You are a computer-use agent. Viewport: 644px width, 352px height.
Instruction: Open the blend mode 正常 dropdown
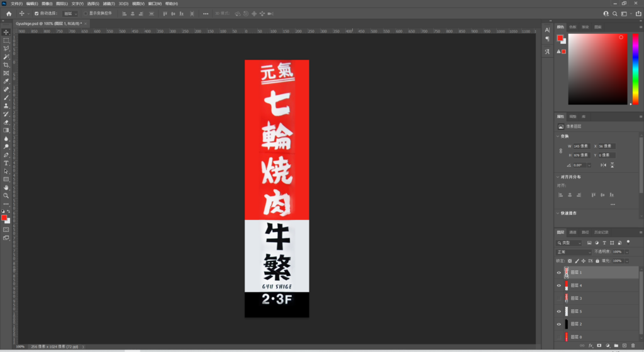pyautogui.click(x=574, y=252)
